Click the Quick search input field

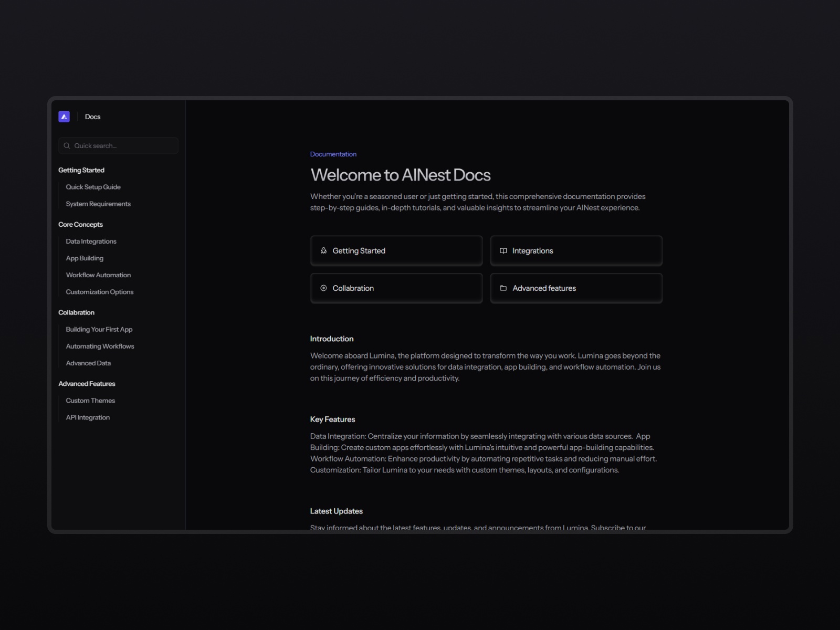point(118,145)
